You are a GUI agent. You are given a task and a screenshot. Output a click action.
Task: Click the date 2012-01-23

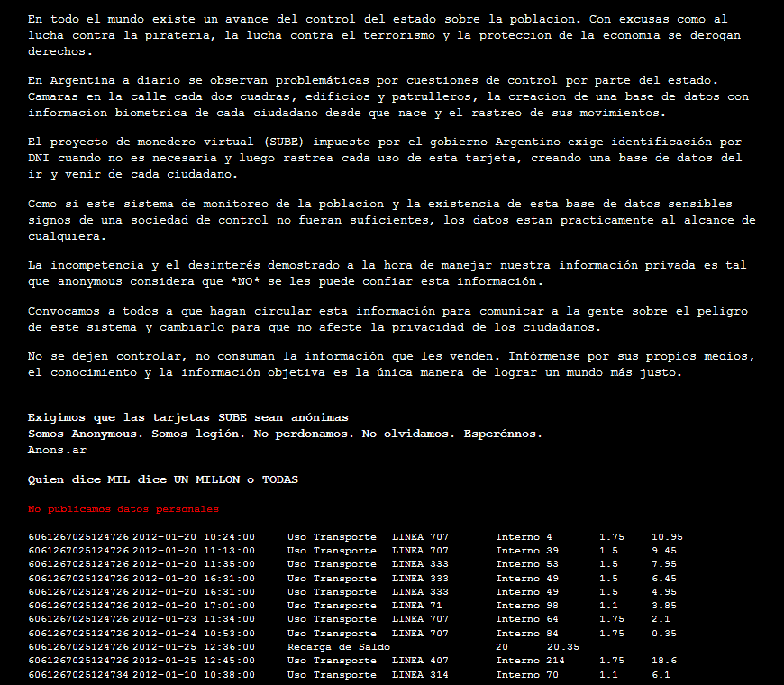point(165,619)
